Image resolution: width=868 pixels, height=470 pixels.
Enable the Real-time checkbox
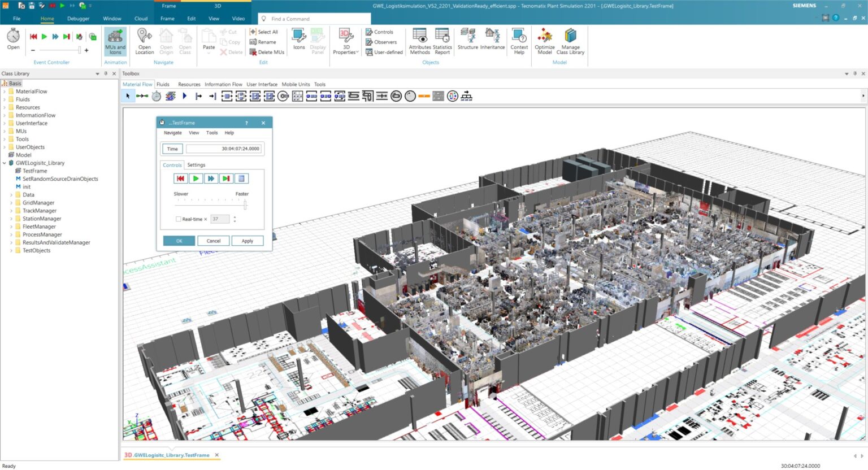(179, 219)
